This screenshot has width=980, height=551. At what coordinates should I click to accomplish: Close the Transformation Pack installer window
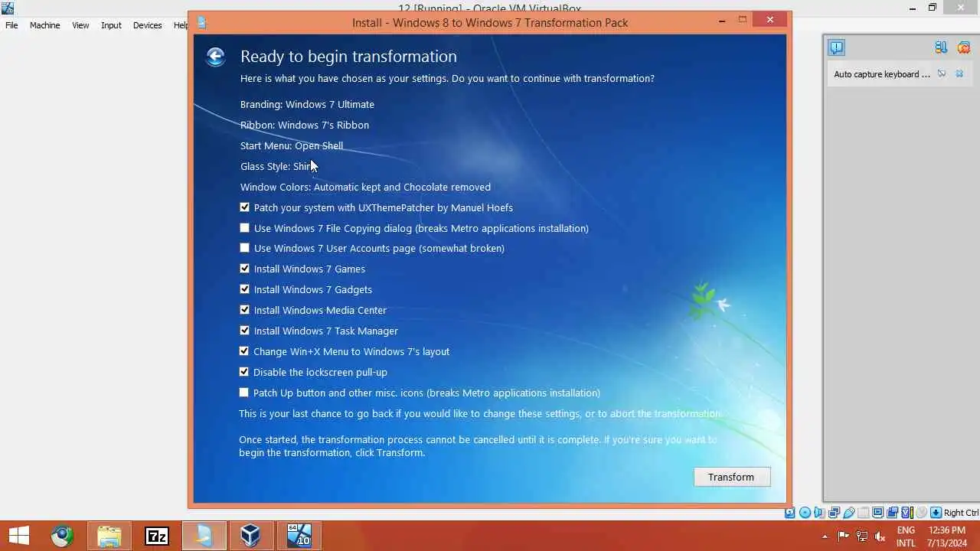tap(769, 21)
